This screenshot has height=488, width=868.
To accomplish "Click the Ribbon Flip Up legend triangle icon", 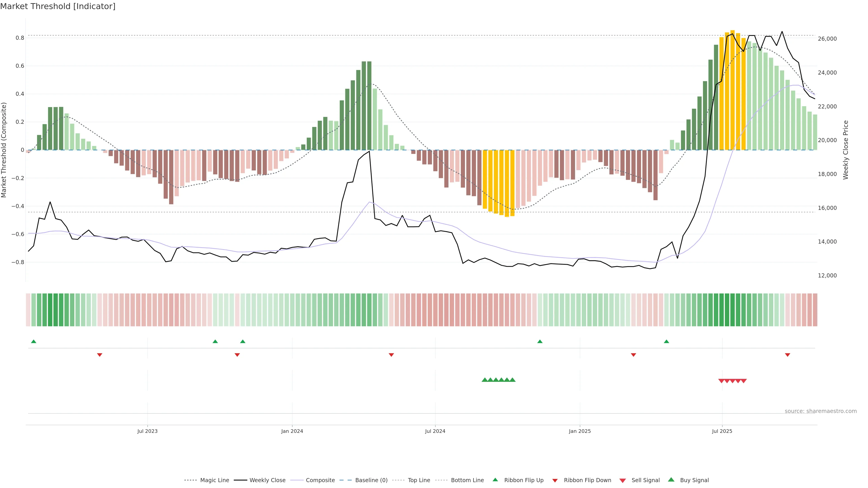I will click(495, 480).
